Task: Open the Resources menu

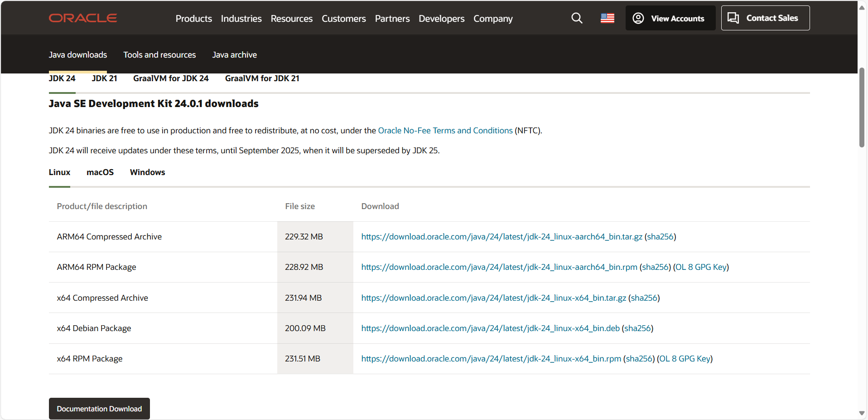Action: pos(292,19)
